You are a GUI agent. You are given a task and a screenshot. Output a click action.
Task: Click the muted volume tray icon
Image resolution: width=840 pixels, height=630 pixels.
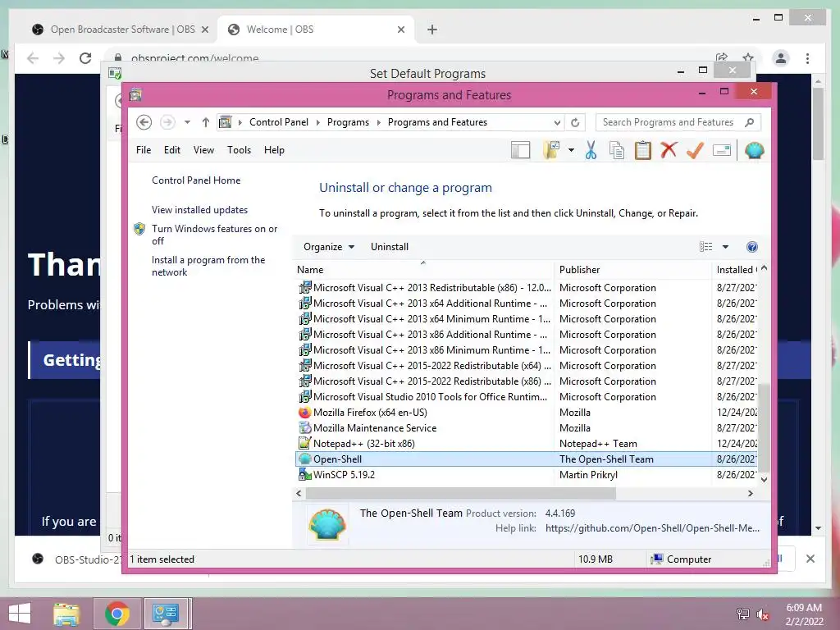(x=763, y=614)
